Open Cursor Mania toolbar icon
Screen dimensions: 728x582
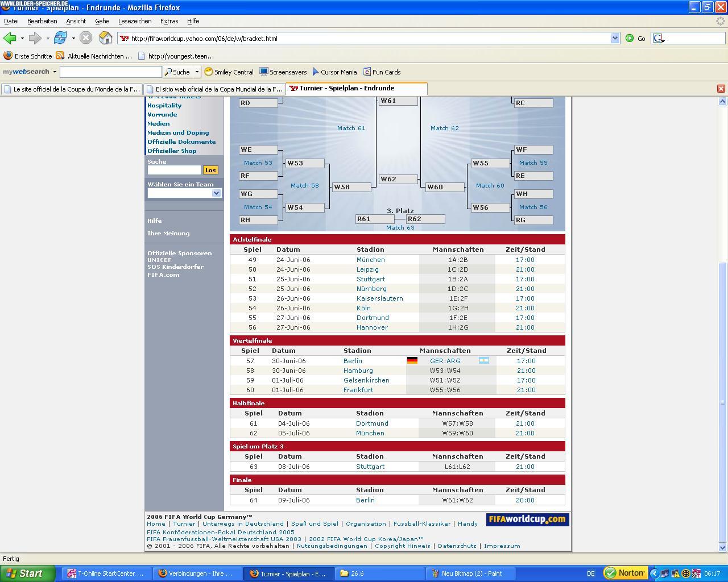coord(334,72)
